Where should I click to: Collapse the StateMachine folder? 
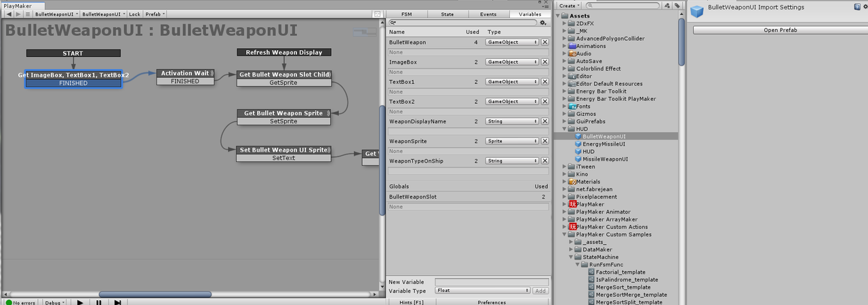572,257
